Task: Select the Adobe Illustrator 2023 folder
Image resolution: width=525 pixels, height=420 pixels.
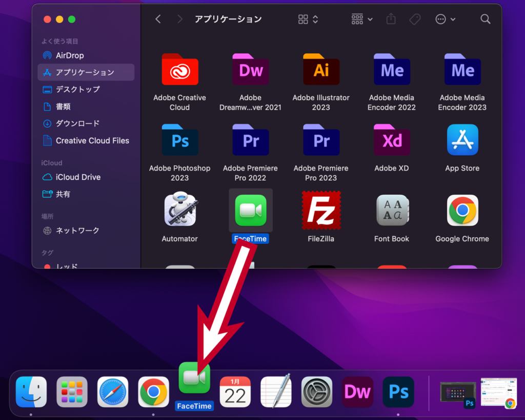Action: pos(321,70)
